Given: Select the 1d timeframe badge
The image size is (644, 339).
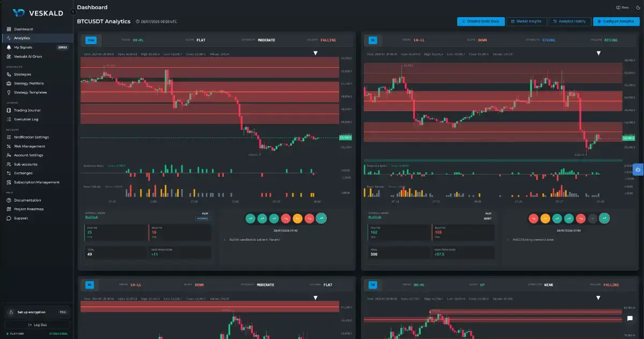Looking at the screenshot, I should [x=373, y=285].
